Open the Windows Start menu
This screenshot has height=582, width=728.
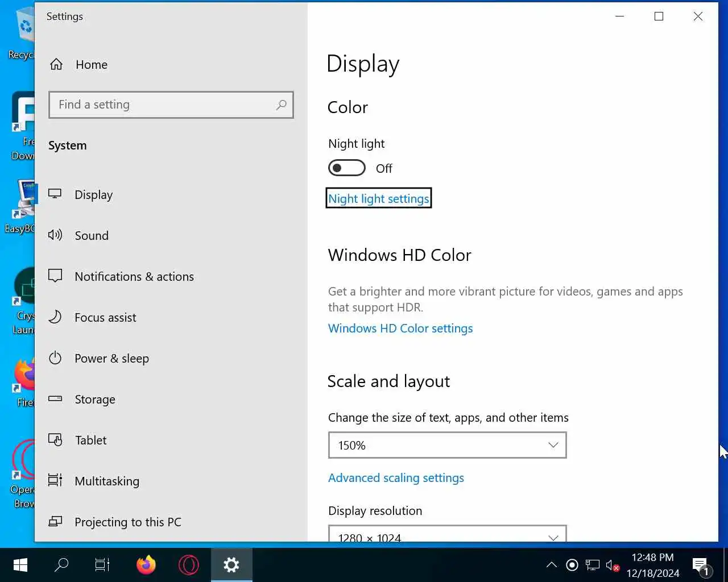pos(20,565)
